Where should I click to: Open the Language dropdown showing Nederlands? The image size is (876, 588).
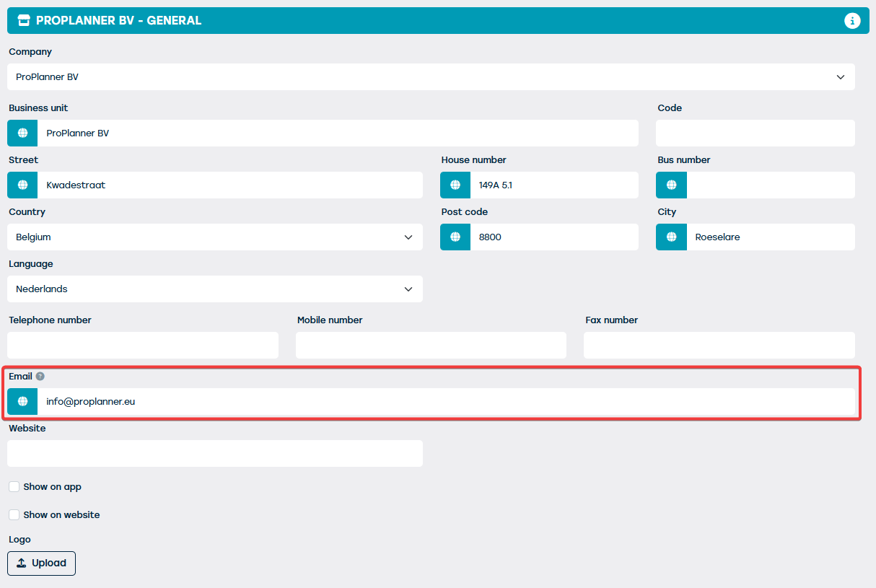(x=215, y=289)
